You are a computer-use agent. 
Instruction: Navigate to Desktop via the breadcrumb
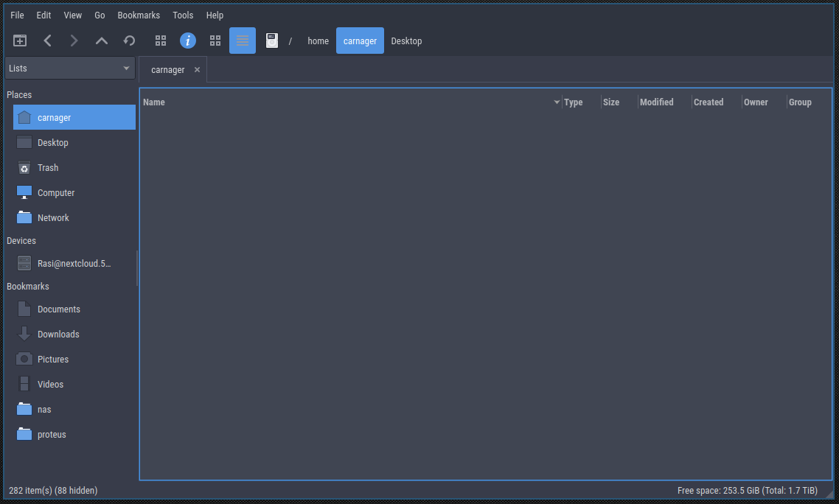405,41
